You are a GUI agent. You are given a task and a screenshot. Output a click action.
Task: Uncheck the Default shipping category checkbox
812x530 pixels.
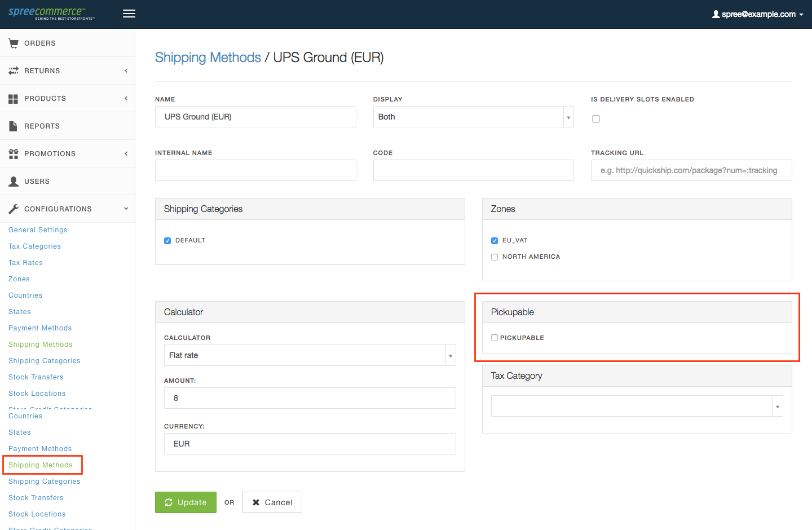coord(167,241)
